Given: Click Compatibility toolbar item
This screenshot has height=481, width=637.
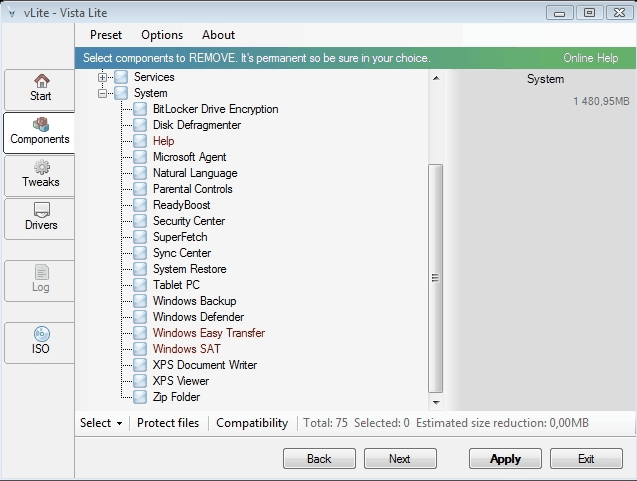Looking at the screenshot, I should click(252, 423).
